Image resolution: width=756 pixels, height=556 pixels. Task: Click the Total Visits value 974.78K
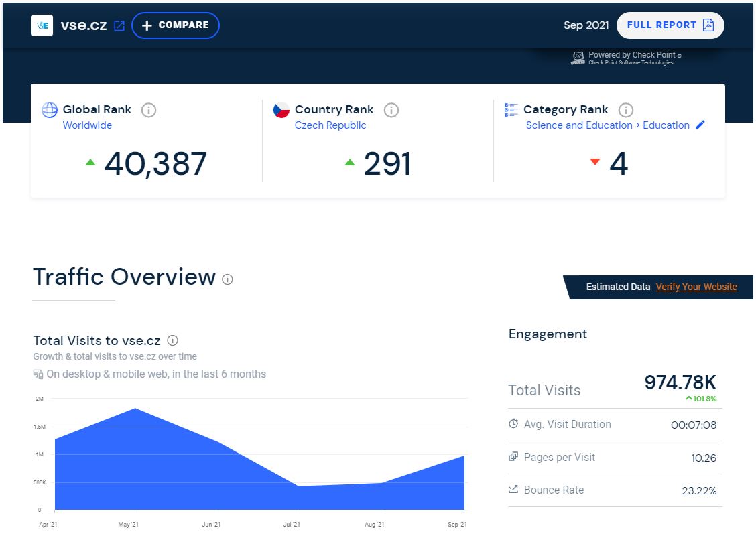[680, 383]
